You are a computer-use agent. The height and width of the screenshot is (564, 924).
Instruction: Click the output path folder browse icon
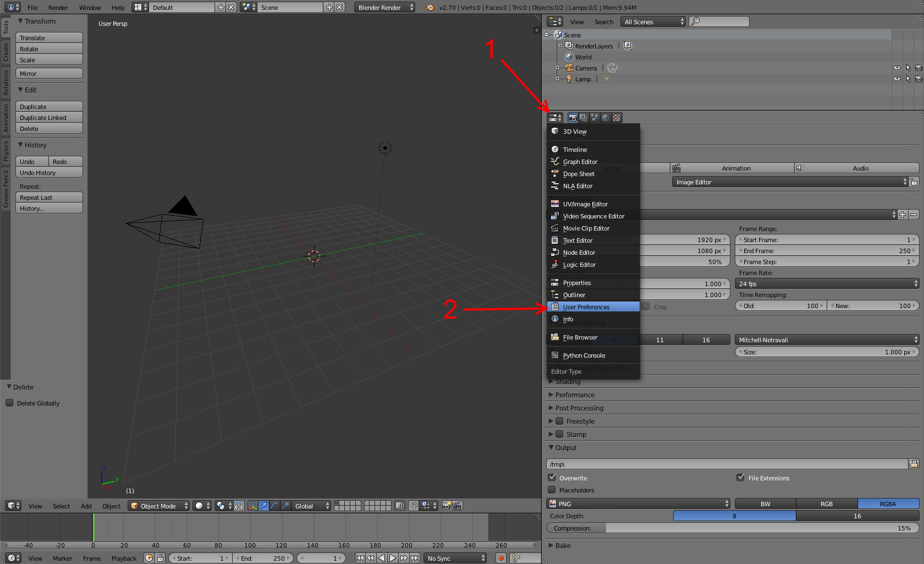point(914,464)
